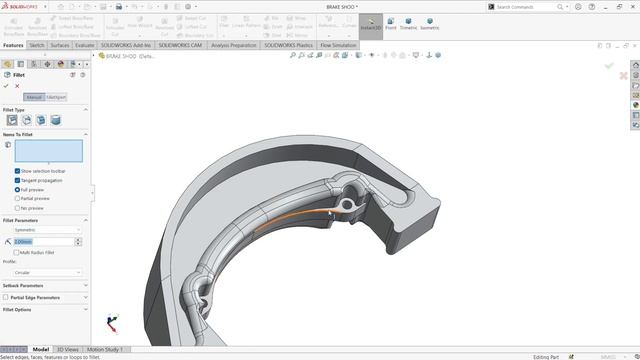The height and width of the screenshot is (360, 640).
Task: Open Motion Study 1 tab
Action: pos(105,349)
